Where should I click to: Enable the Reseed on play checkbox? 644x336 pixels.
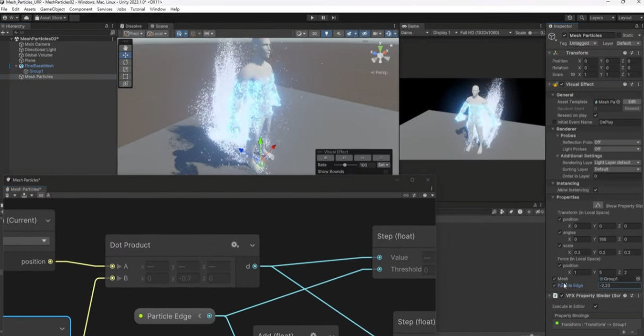[596, 115]
